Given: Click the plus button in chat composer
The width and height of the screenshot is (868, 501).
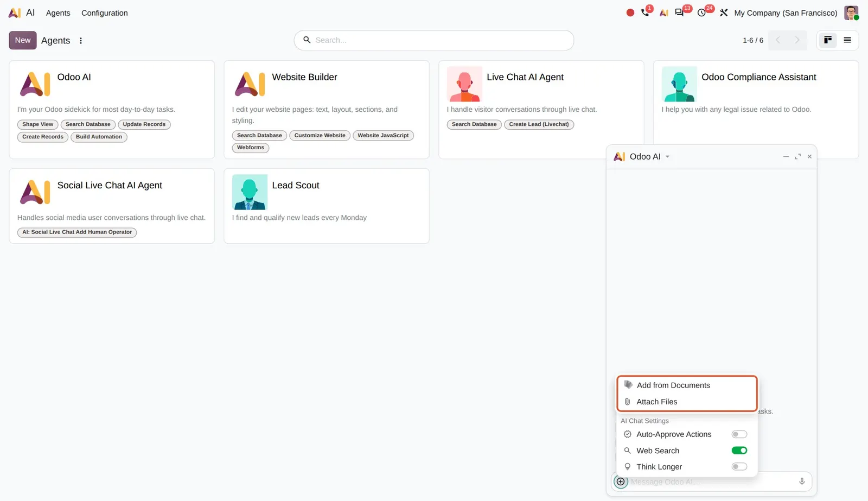Looking at the screenshot, I should [621, 481].
